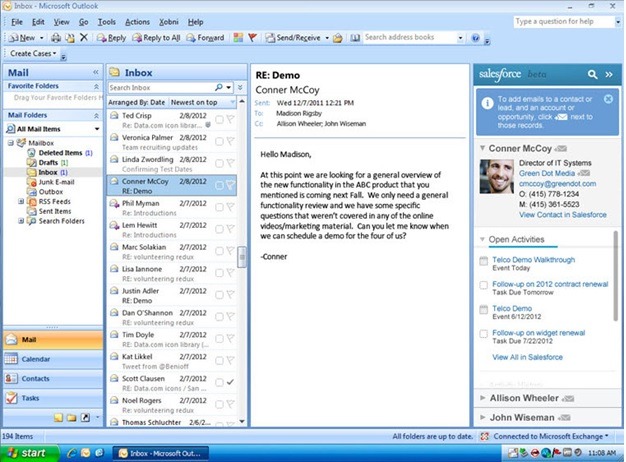The width and height of the screenshot is (626, 462).
Task: Click the Outlook taskbar button
Action: point(160,453)
